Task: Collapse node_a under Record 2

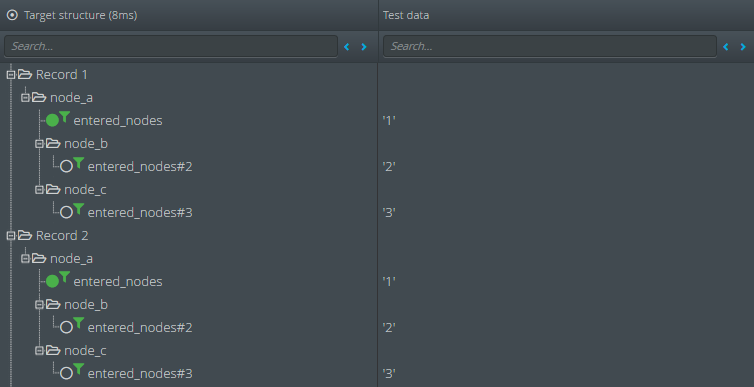Action: coord(25,259)
